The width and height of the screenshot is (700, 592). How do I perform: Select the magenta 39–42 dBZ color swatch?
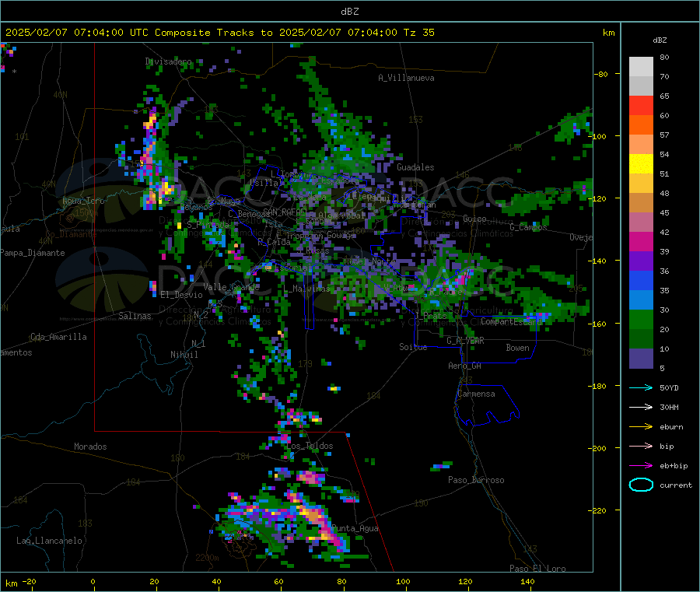coord(641,241)
